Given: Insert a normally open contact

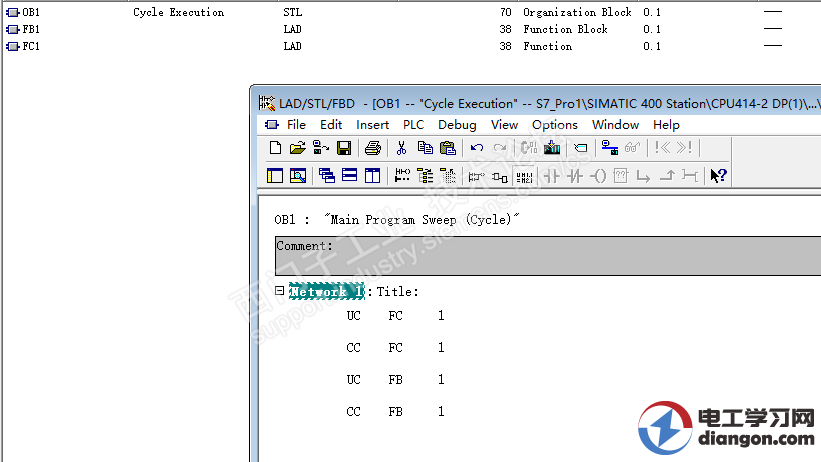Looking at the screenshot, I should coord(551,176).
